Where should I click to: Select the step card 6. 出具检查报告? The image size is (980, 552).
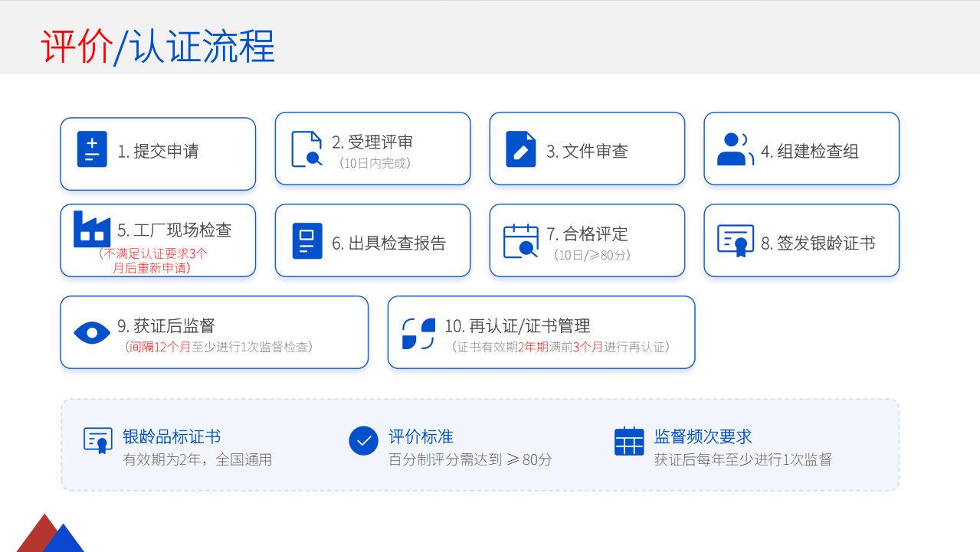(x=372, y=240)
